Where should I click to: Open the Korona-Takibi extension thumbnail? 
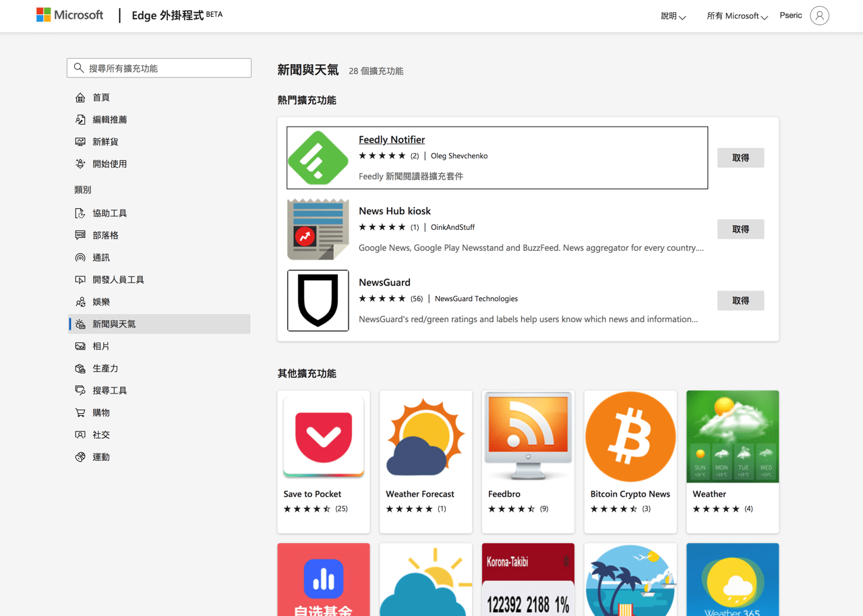tap(529, 580)
